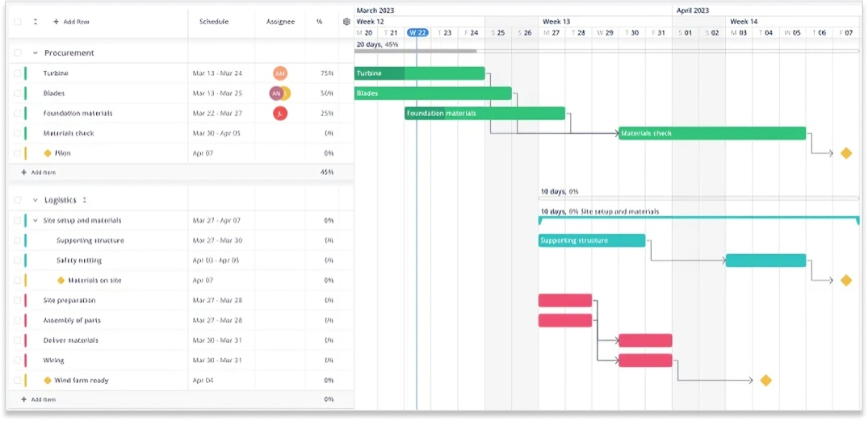Click Procurement group title
Viewport: 868px width, 421px height.
(69, 53)
